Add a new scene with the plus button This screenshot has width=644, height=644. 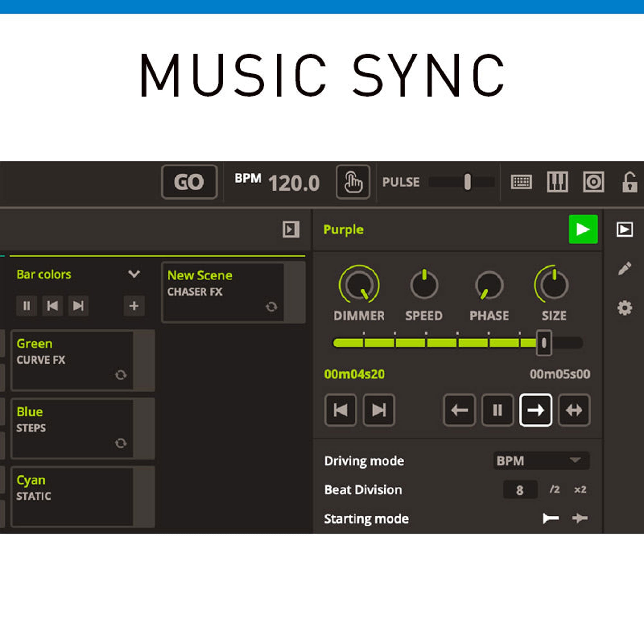point(134,306)
